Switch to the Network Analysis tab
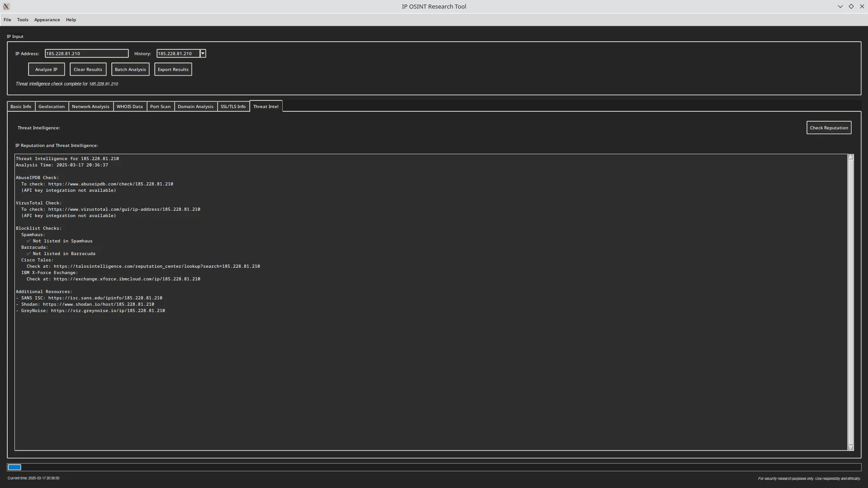 pos(90,107)
